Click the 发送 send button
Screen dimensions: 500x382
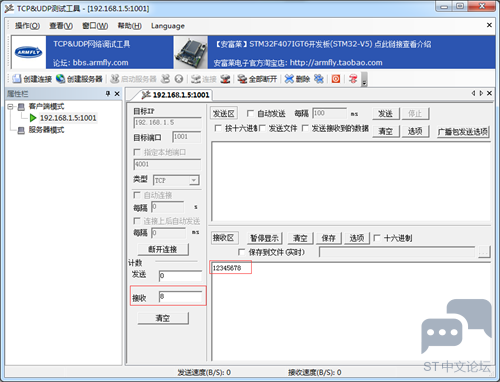pyautogui.click(x=385, y=114)
